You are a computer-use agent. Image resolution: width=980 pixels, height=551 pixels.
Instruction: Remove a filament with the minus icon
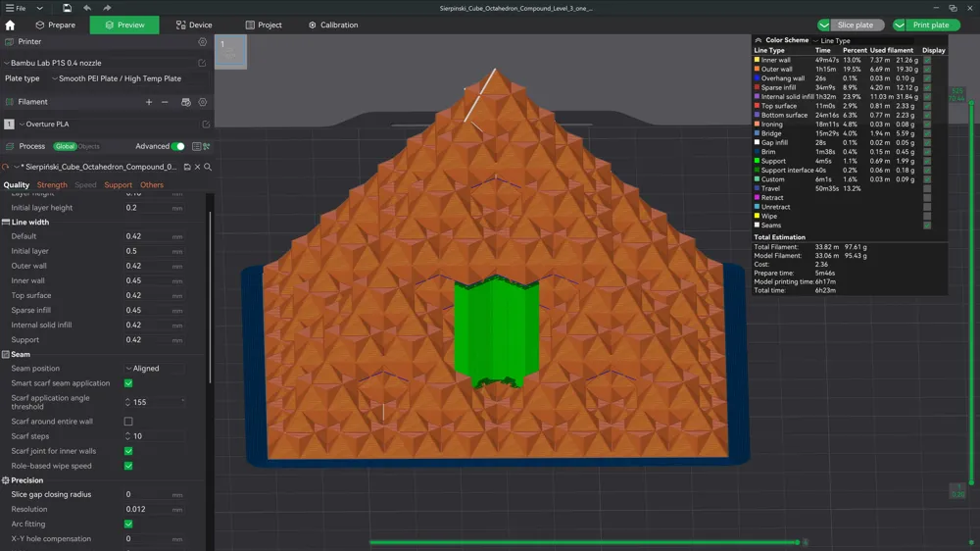tap(165, 102)
